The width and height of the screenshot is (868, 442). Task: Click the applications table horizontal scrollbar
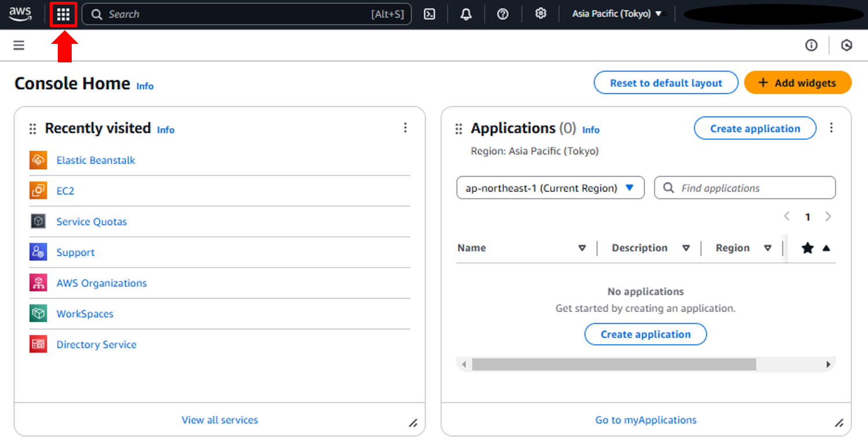point(614,365)
